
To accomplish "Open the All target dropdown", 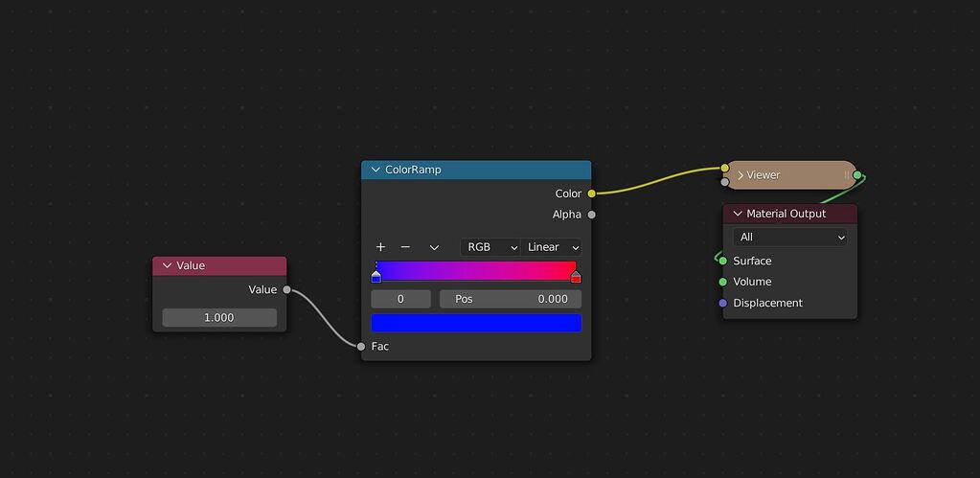I will [790, 237].
